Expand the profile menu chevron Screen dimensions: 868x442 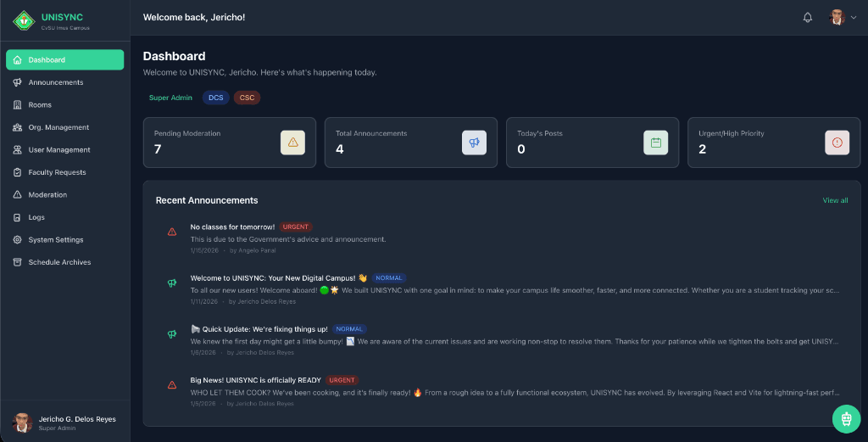tap(854, 17)
